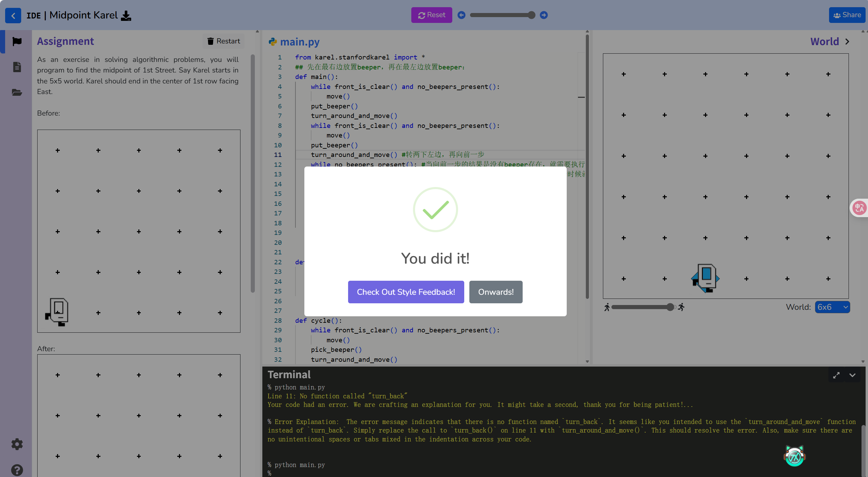Open settings gear in sidebar

[x=17, y=444]
